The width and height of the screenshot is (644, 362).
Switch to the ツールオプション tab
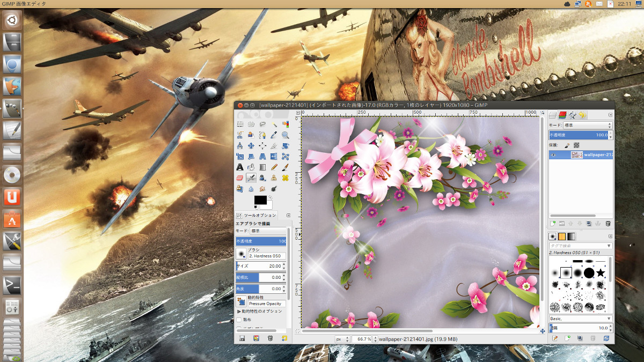click(255, 215)
